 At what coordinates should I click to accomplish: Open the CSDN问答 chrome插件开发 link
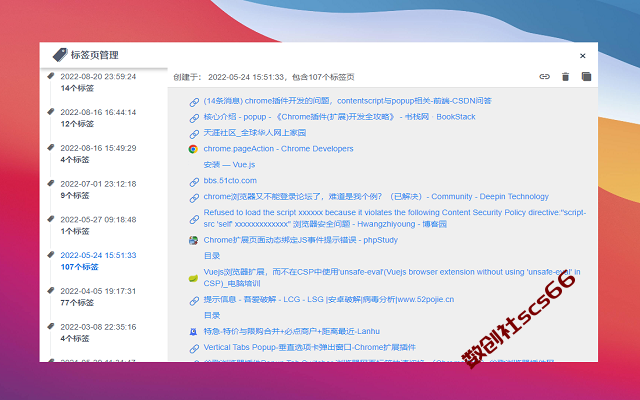(347, 101)
